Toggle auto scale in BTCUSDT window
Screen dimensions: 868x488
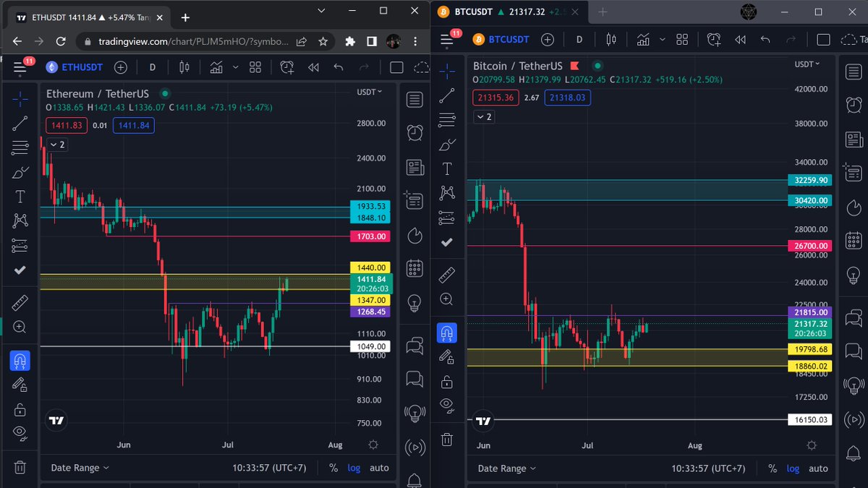(x=818, y=468)
